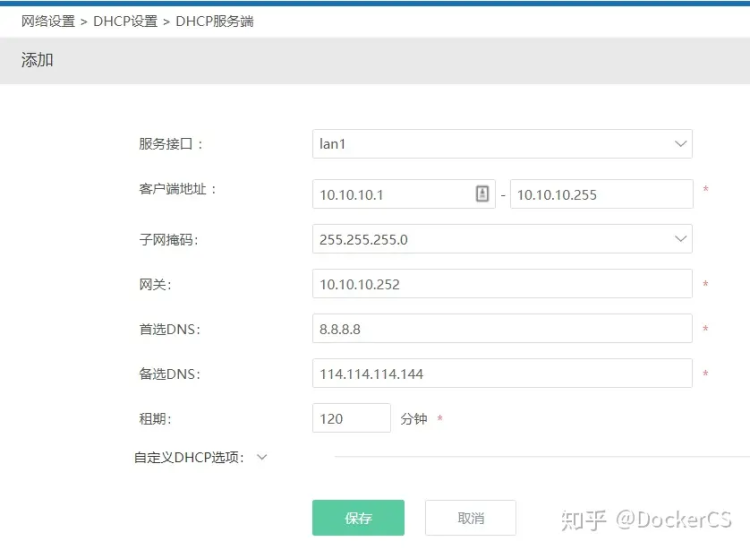Click the 添加 heading text
The image size is (750, 550).
tap(37, 60)
